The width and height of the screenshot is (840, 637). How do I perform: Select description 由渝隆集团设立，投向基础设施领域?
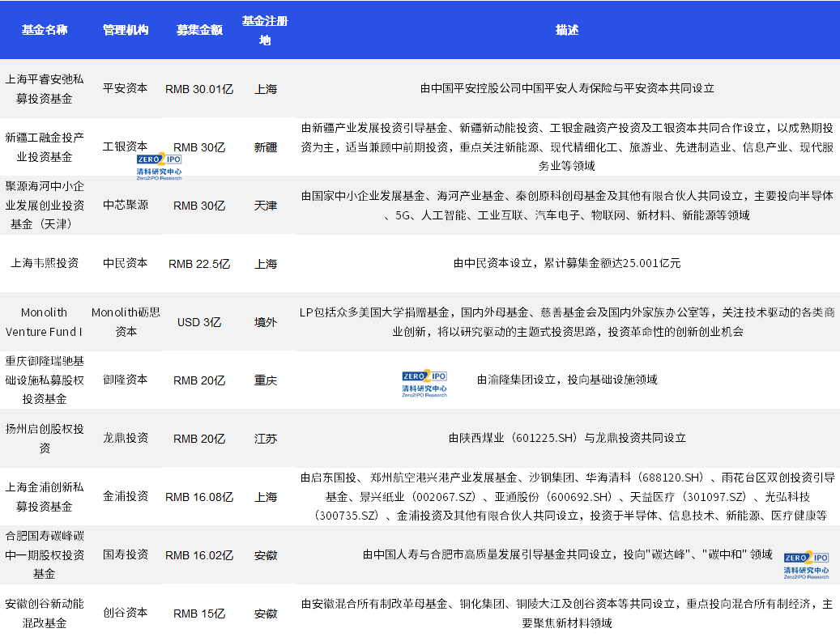click(x=567, y=380)
